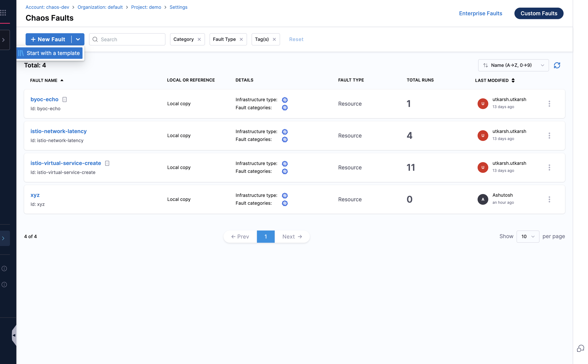
Task: Open three-dot menu for xyz fault
Action: 549,199
